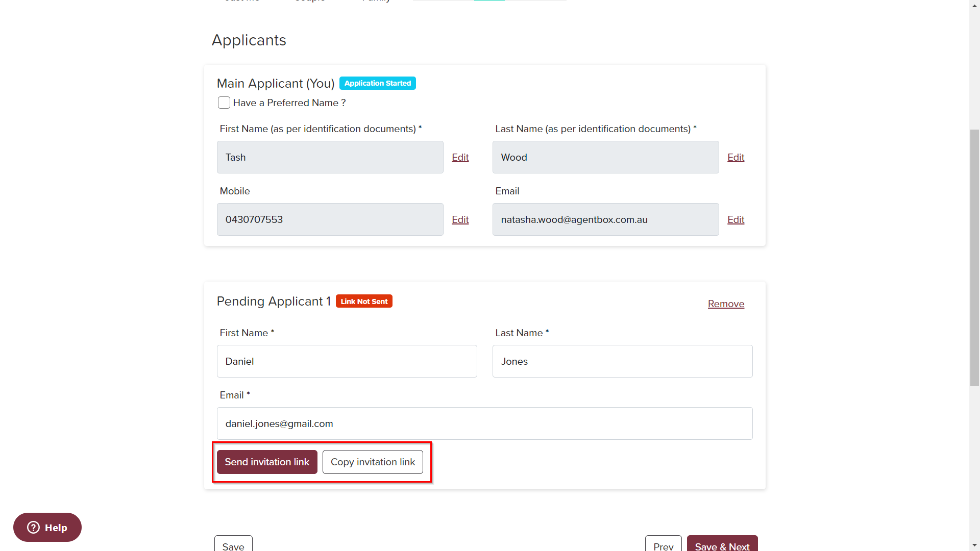Send the invitation link to Daniel

(267, 462)
